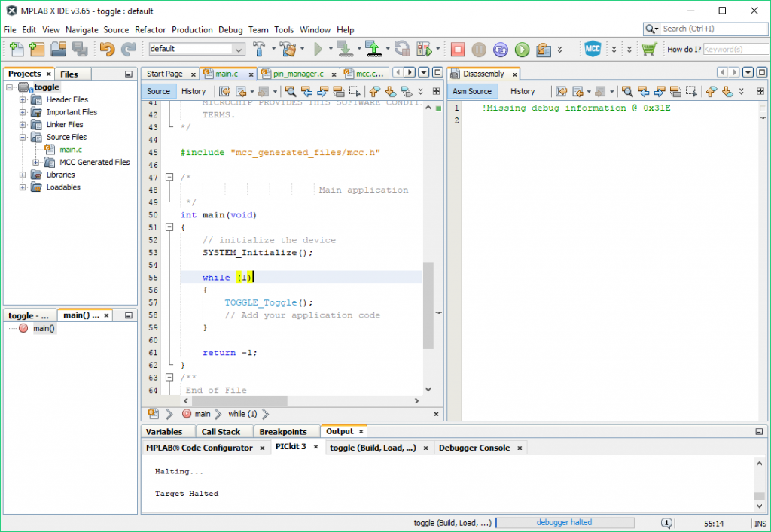Click Find Previous Occurrence in main.c editor toolbar
The image size is (771, 532).
[x=307, y=91]
